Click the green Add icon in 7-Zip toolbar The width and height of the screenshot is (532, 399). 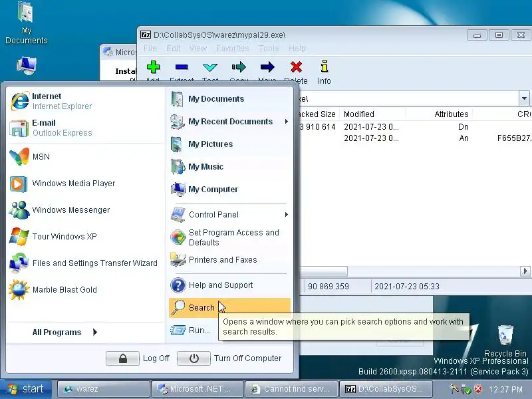pos(153,67)
